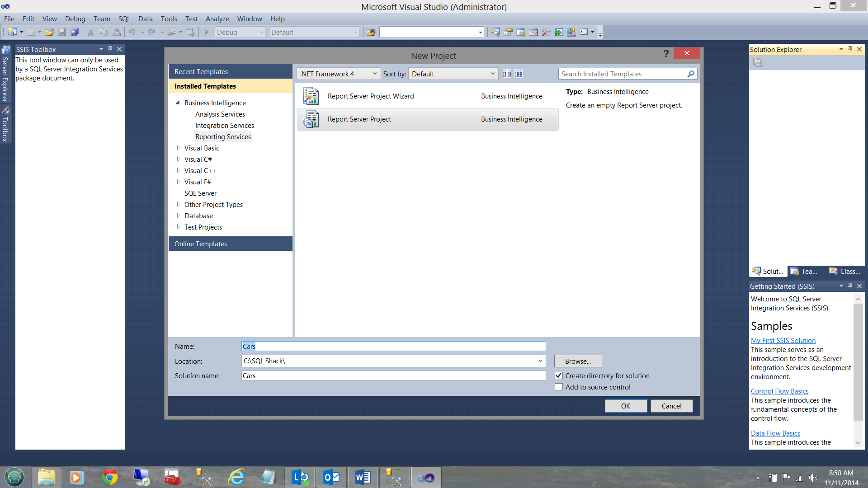Viewport: 868px width, 488px height.
Task: Select the Report Server Project Wizard template
Action: (371, 96)
